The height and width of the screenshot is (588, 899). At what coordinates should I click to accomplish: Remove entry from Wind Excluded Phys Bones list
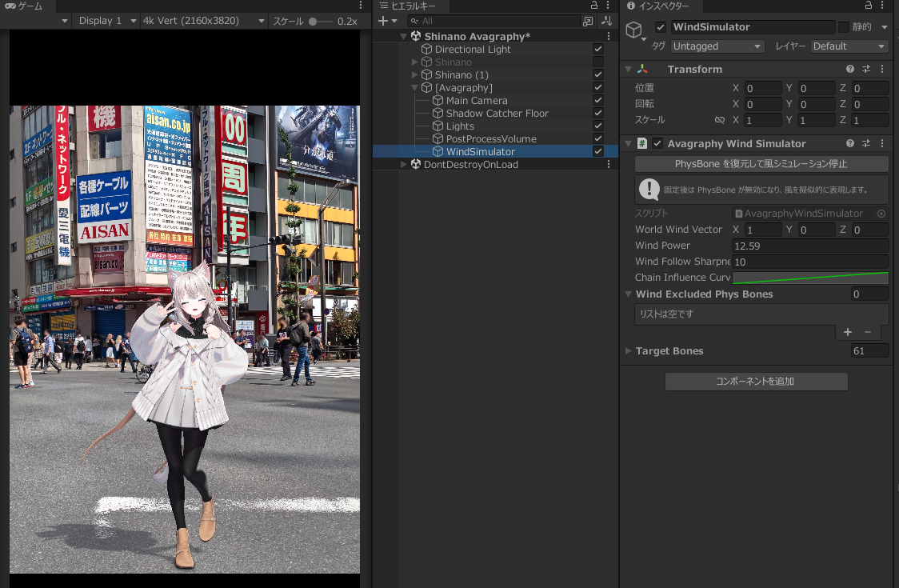[868, 332]
